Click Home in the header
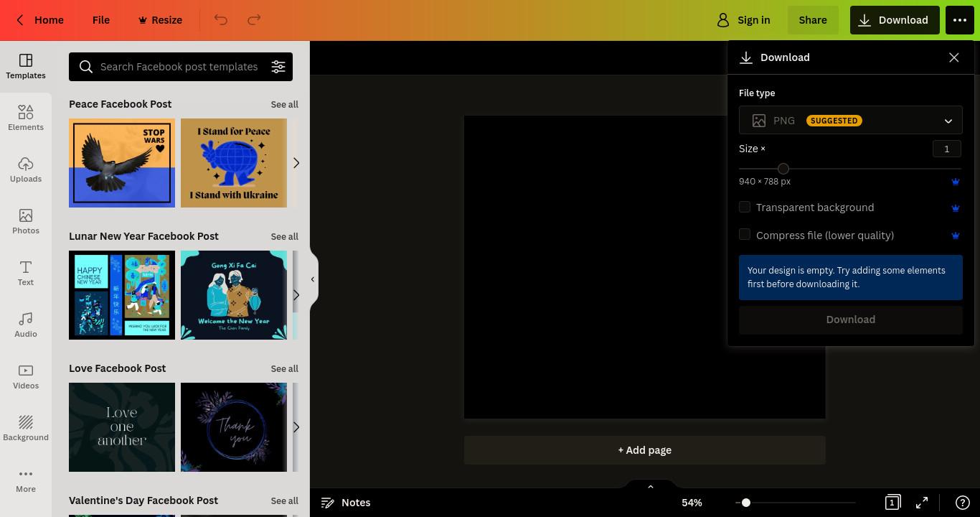 point(49,20)
